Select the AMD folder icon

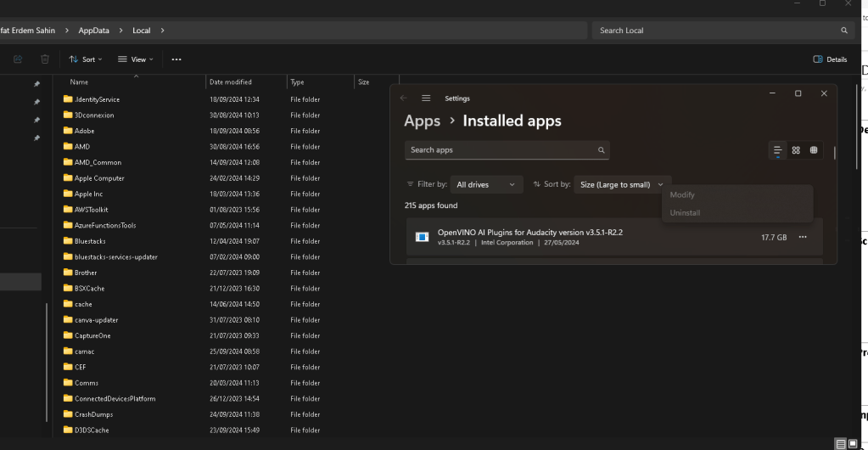click(x=68, y=146)
